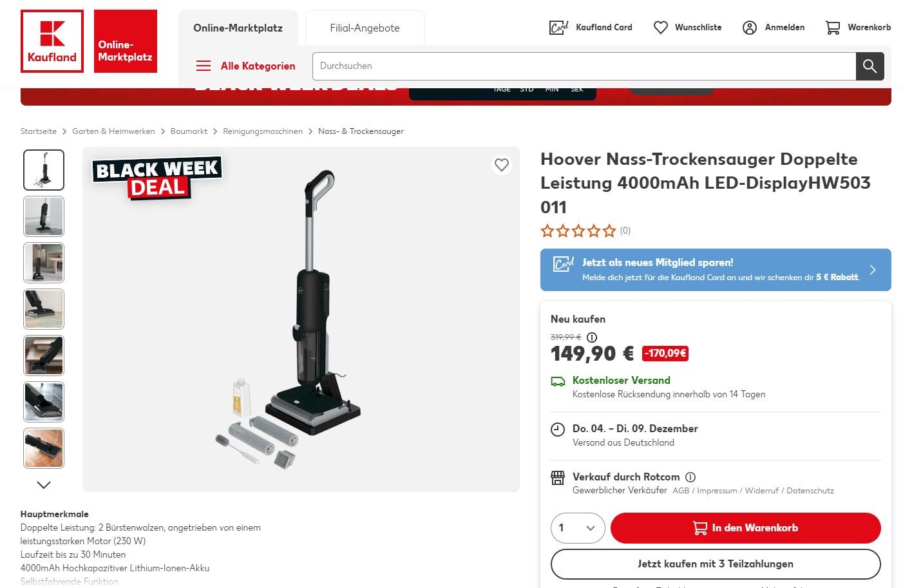903x588 pixels.
Task: Click the info icon next to Rotcom
Action: click(x=690, y=477)
